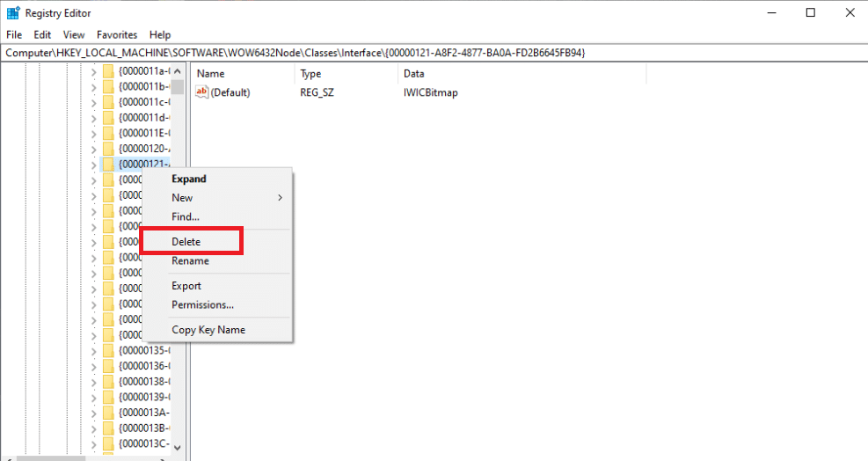868x461 pixels.
Task: Open the File menu
Action: [x=14, y=34]
